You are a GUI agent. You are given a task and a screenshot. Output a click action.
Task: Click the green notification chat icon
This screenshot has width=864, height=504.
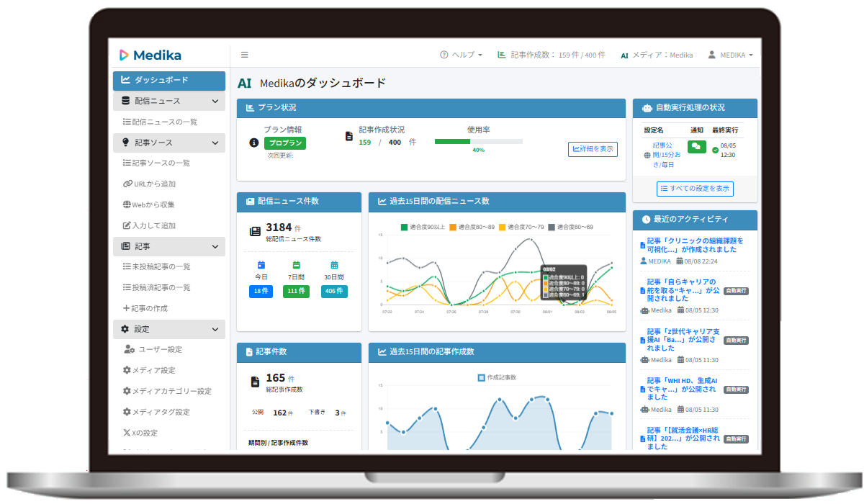[696, 146]
